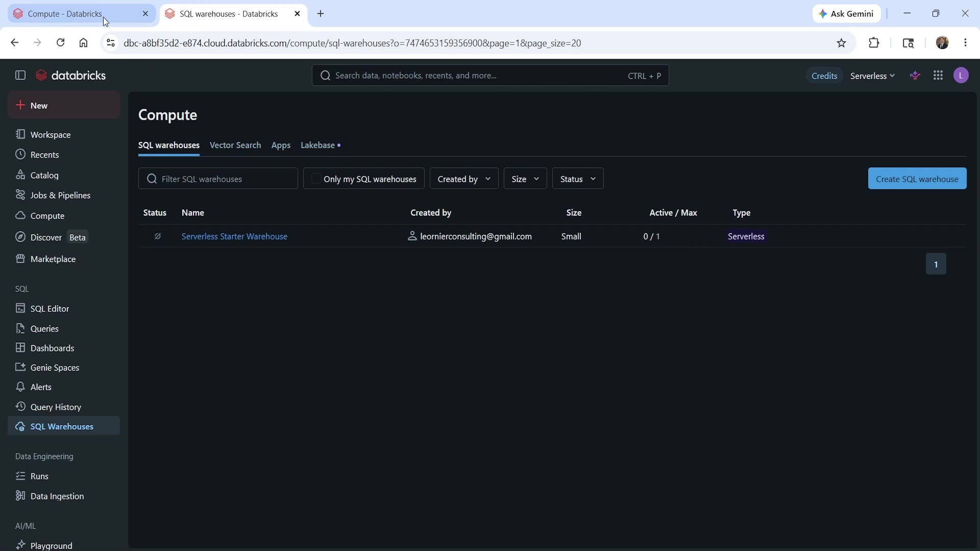The width and height of the screenshot is (980, 551).
Task: Go to Jobs & Pipelines
Action: coord(64,195)
